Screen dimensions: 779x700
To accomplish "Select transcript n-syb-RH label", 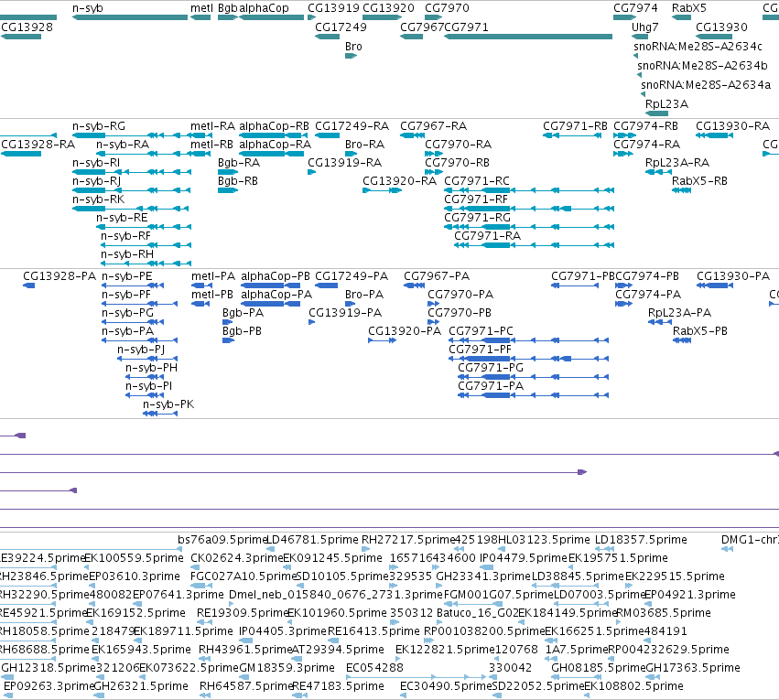I will tap(127, 254).
